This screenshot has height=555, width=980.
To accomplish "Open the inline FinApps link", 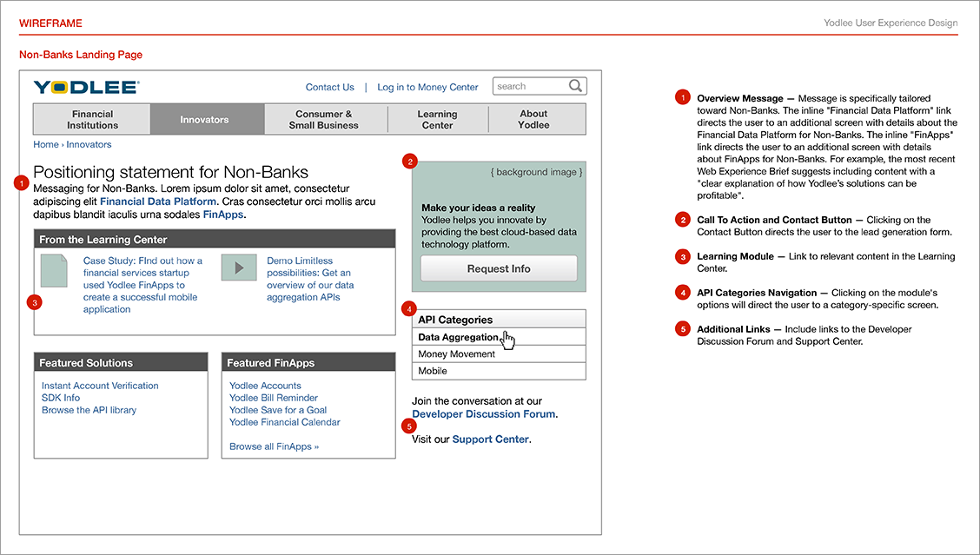I will point(223,215).
